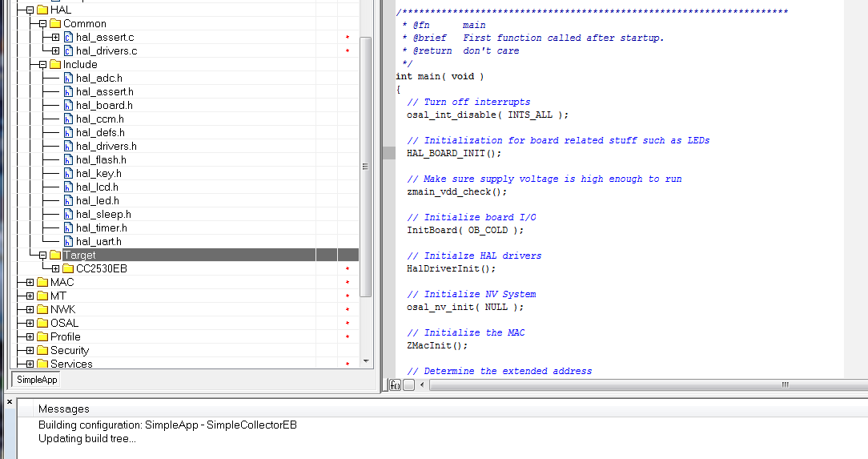Click the 'Building configuration' message line
Viewport: 868px width, 459px height.
(x=167, y=425)
